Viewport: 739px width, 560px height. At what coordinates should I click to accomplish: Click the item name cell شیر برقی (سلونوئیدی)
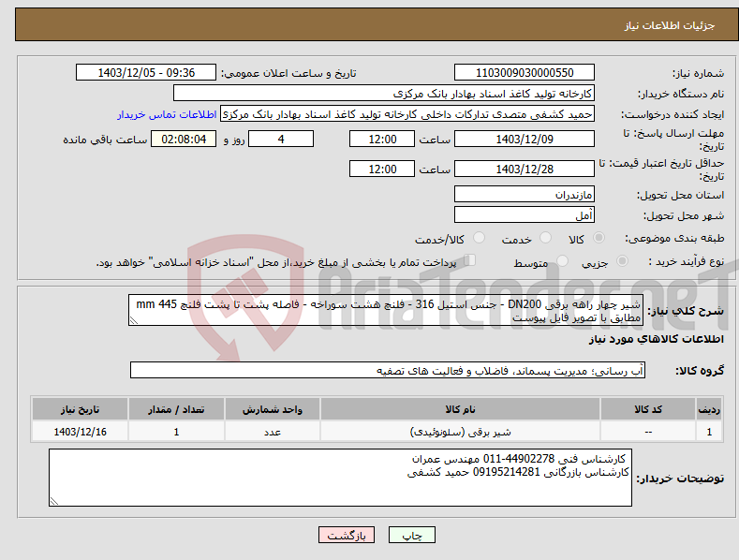click(460, 432)
